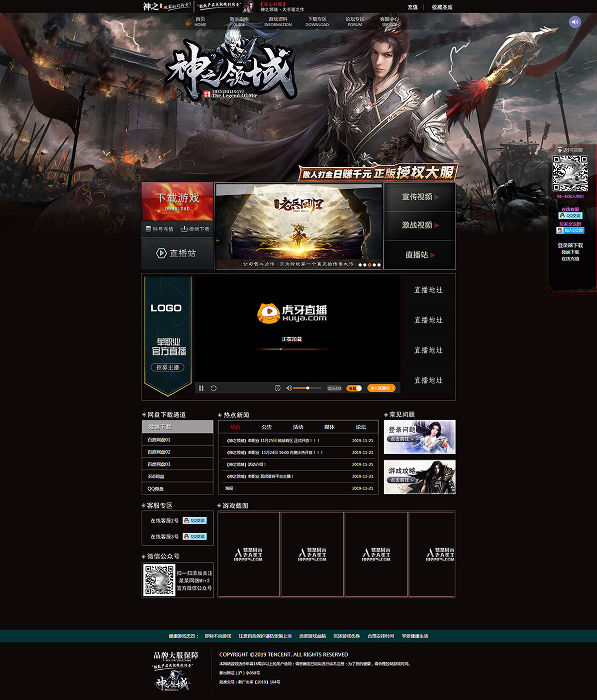Adjust the player volume slider

point(307,388)
